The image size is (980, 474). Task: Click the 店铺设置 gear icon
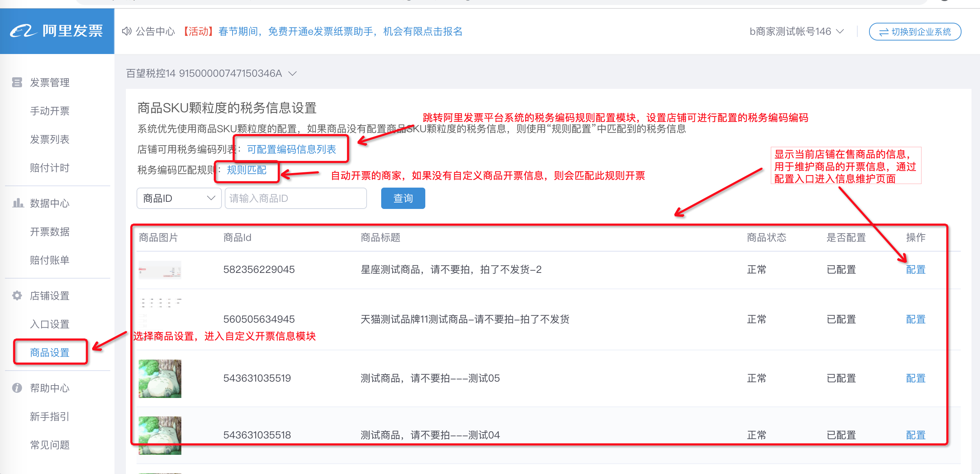[x=17, y=295]
